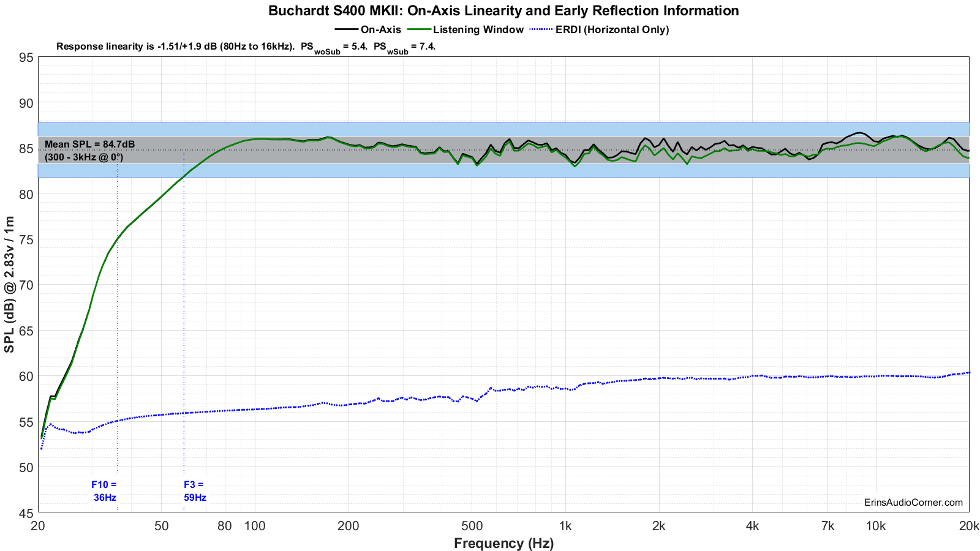Click the Mean SPL = 84.7dB label

(89, 144)
